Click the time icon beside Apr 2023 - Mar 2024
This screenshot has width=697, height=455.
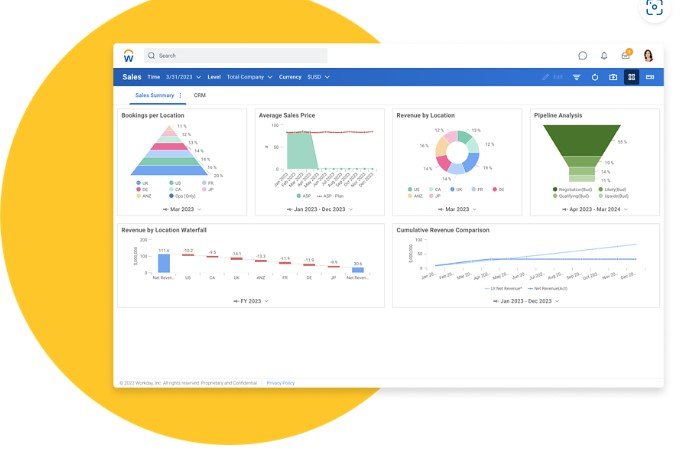(x=565, y=209)
